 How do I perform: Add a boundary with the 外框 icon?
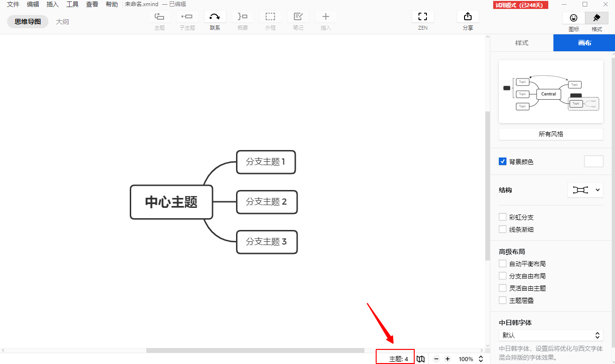[270, 18]
